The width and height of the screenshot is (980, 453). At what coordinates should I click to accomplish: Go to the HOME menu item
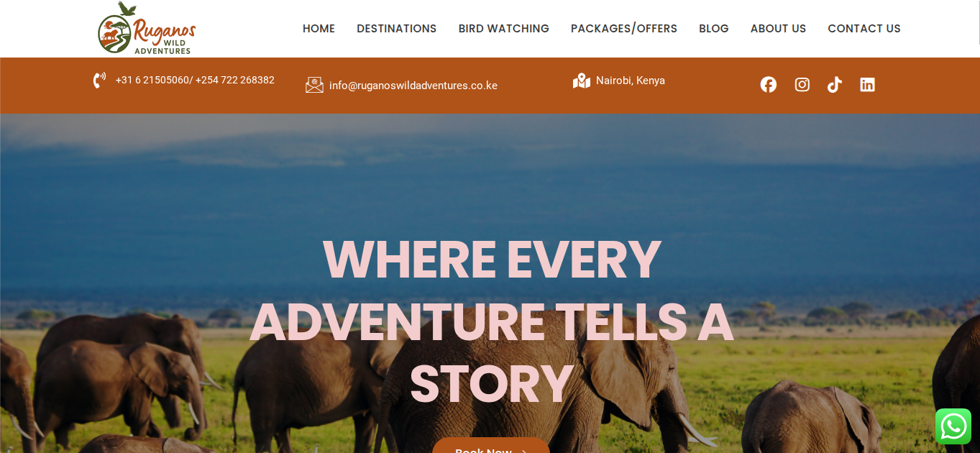319,29
